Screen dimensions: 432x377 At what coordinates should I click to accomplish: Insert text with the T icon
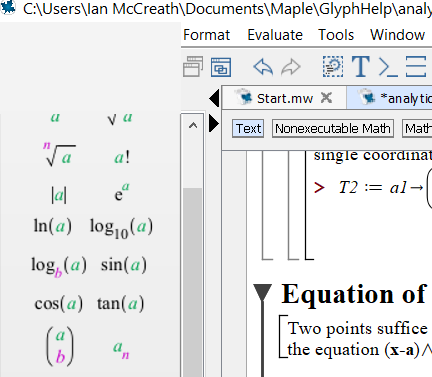pos(361,67)
